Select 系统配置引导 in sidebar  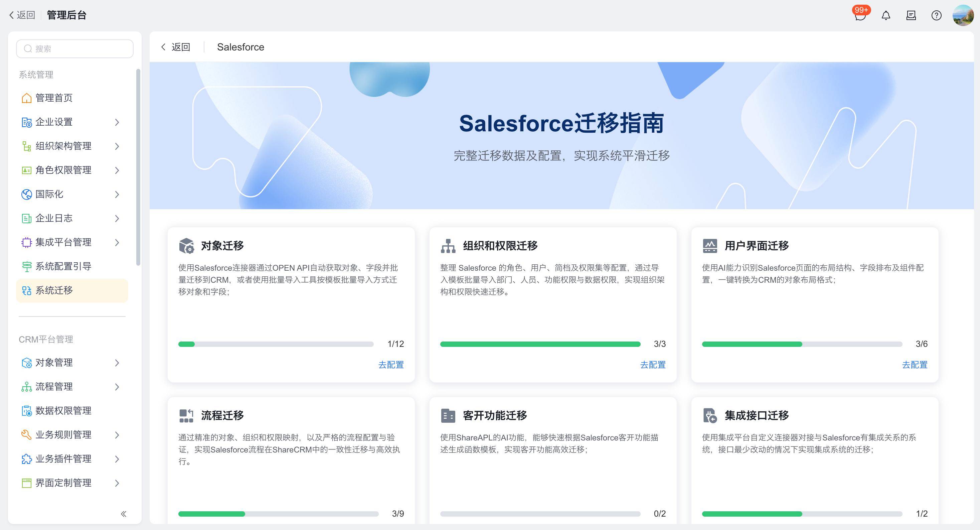(x=63, y=266)
